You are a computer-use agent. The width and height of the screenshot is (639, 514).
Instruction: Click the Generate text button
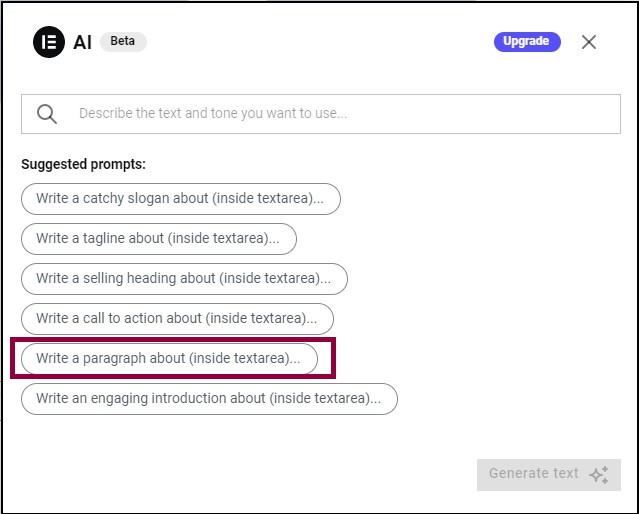pyautogui.click(x=549, y=475)
